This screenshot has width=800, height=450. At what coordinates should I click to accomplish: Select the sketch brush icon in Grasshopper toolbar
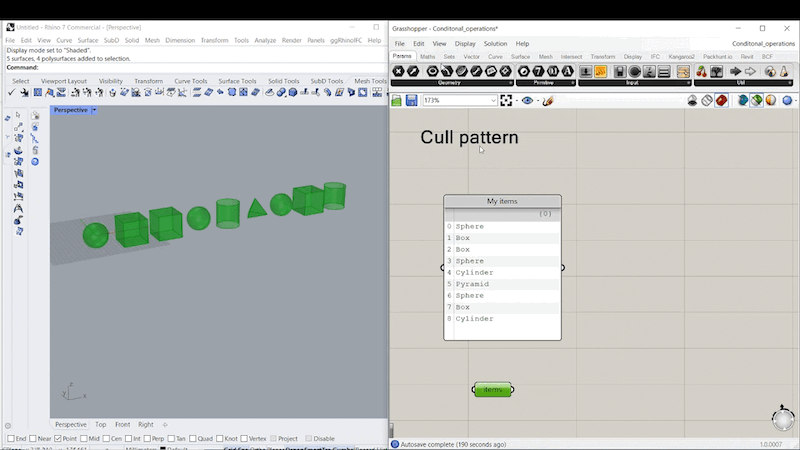coord(548,101)
